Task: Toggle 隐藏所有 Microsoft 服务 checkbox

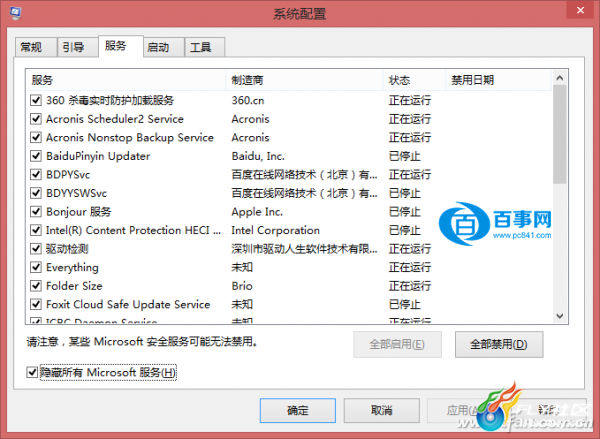Action: [32, 372]
